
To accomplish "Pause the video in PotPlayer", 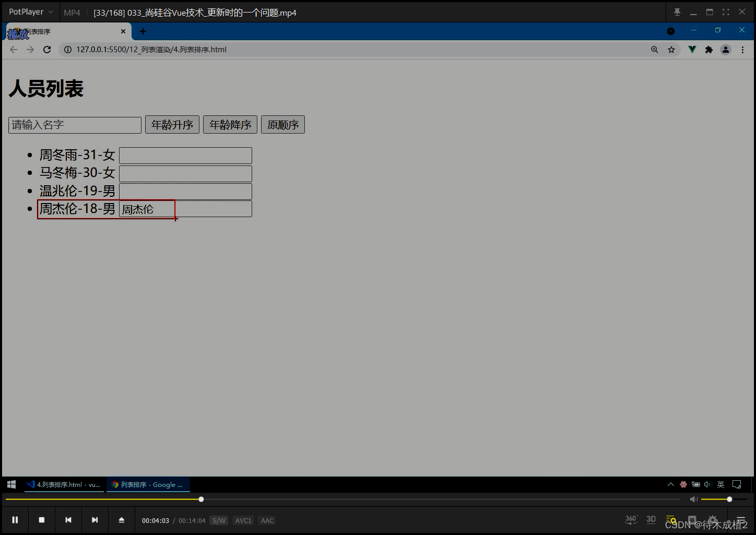I will pos(15,520).
